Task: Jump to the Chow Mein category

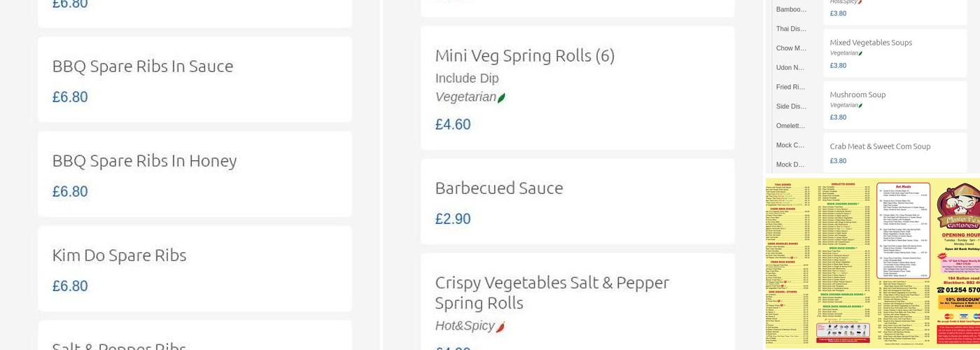Action: pos(791,48)
